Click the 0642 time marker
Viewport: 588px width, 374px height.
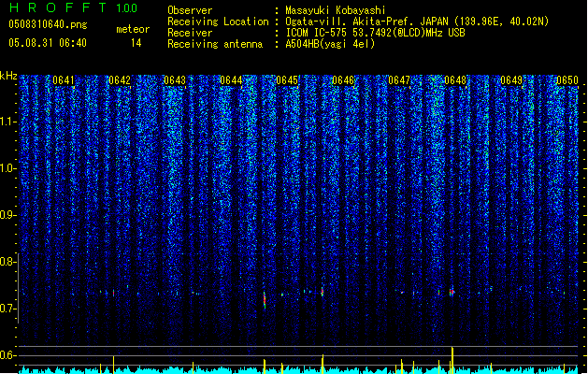point(120,80)
